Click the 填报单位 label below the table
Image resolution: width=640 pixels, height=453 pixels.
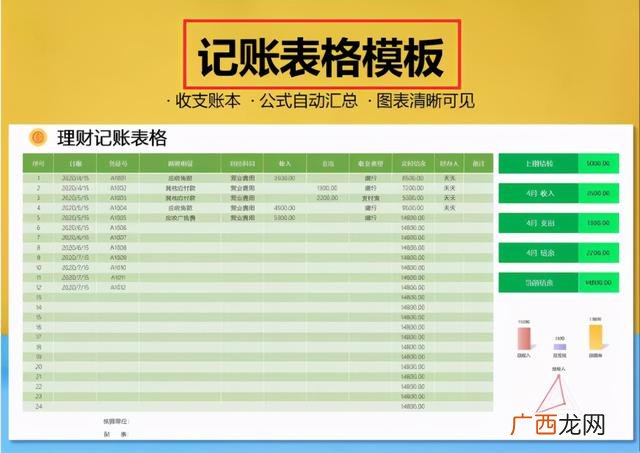(115, 421)
